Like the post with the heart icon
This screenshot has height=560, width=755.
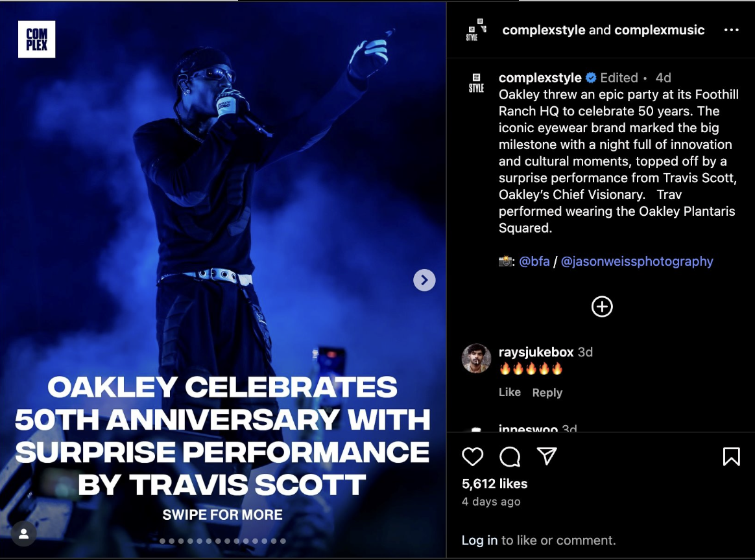pyautogui.click(x=472, y=456)
